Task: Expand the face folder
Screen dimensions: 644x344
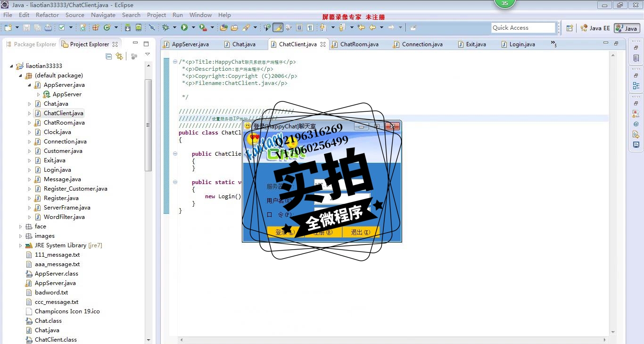Action: point(20,227)
